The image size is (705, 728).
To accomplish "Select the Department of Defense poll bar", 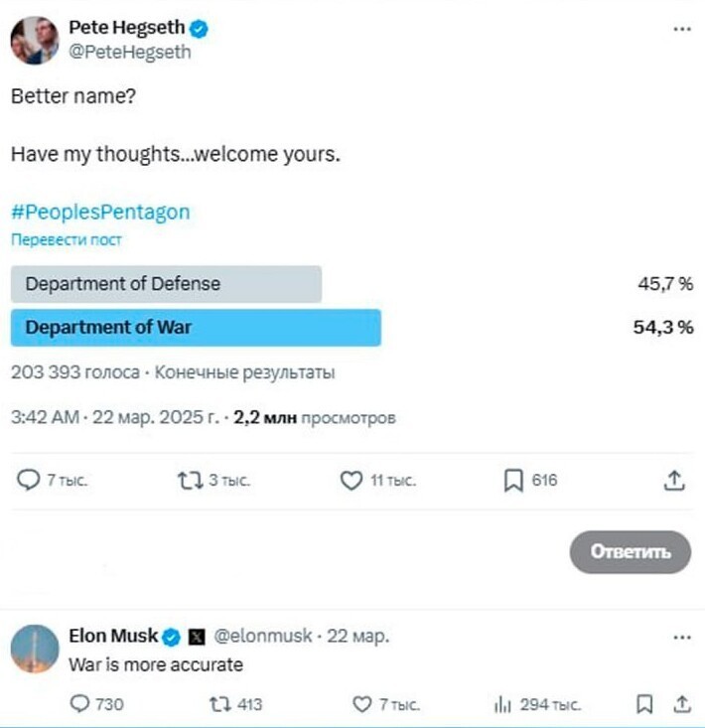I will (x=166, y=284).
